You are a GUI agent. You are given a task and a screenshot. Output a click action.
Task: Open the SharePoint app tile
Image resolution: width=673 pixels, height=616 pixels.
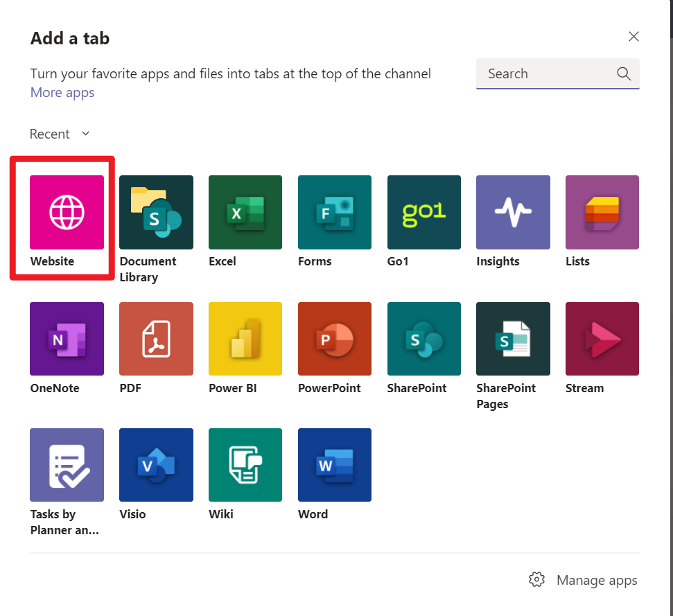(424, 338)
